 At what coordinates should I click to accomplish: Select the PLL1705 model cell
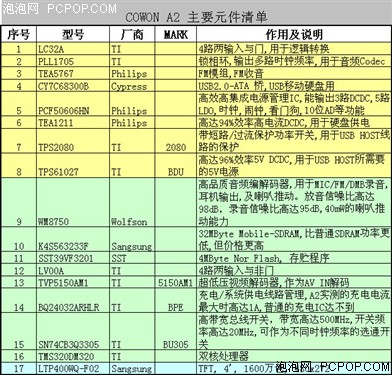click(x=73, y=61)
